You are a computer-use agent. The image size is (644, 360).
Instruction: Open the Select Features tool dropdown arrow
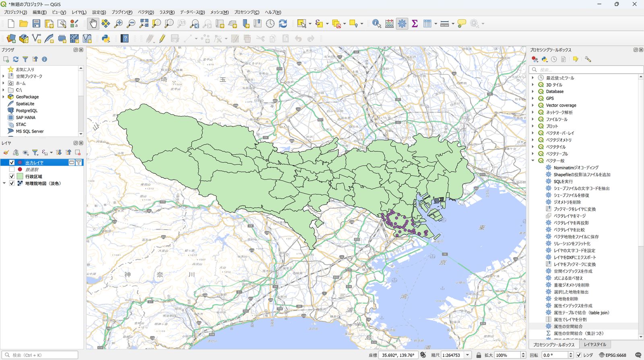pyautogui.click(x=310, y=24)
